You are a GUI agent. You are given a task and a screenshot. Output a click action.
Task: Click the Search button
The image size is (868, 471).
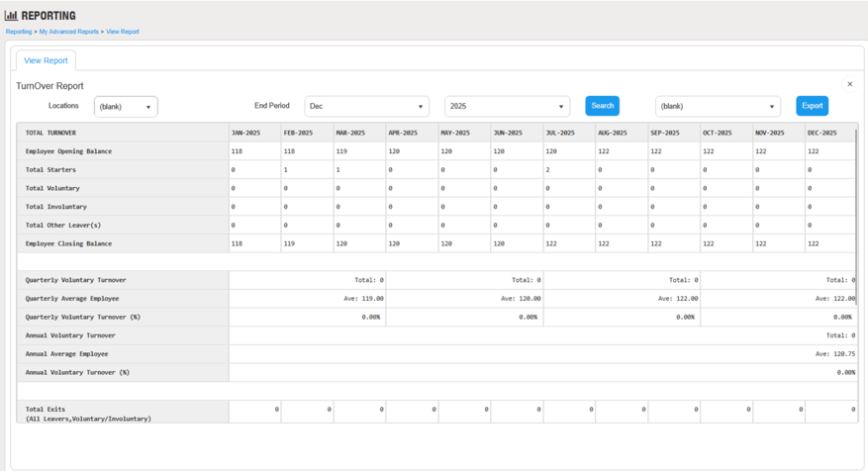602,106
